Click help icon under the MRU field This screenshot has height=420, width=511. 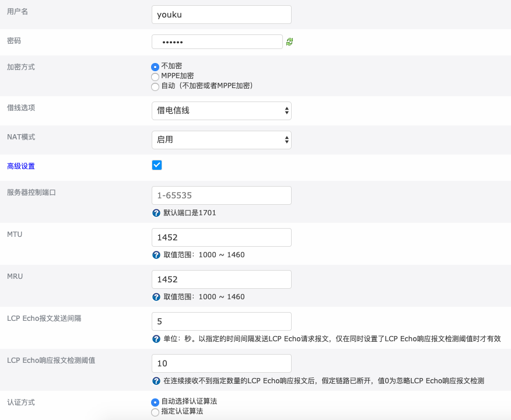(x=156, y=297)
